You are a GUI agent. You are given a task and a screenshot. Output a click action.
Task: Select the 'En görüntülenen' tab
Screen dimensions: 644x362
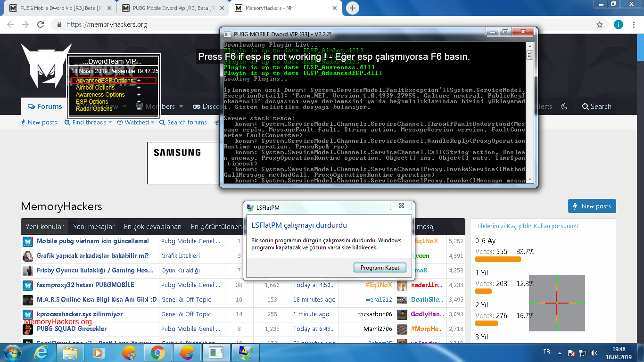point(216,227)
